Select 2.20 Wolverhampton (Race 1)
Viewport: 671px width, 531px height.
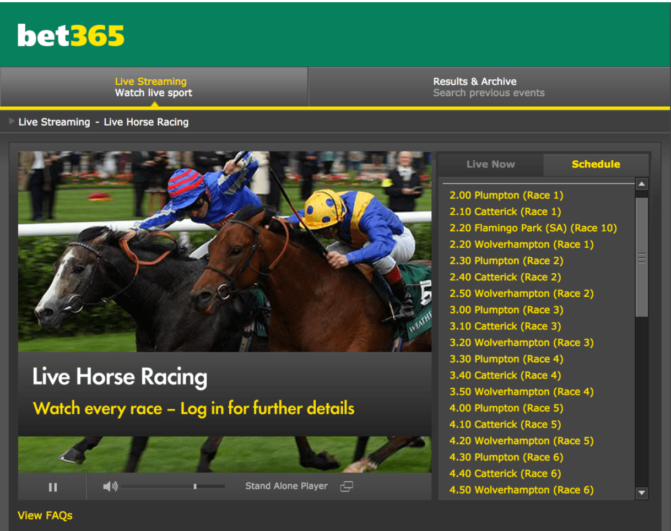(521, 244)
